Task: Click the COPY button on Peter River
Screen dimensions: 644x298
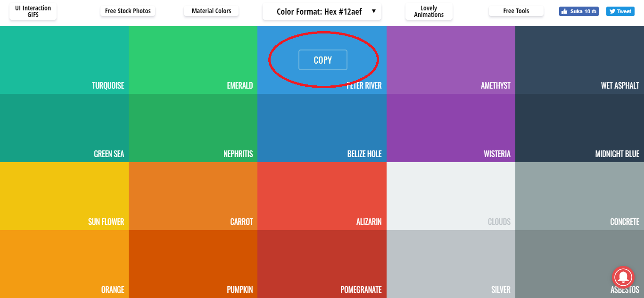Action: click(x=322, y=60)
